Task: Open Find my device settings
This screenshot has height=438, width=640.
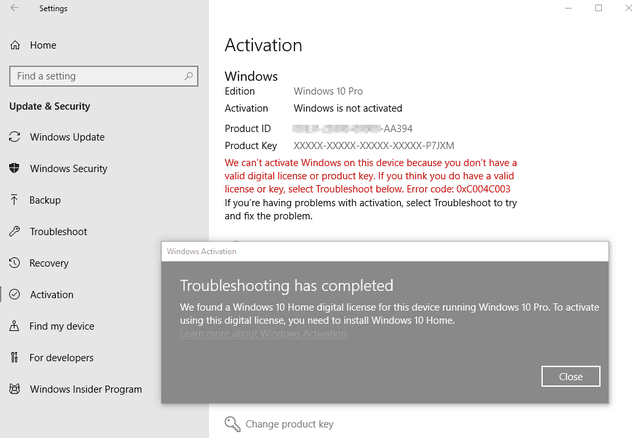Action: (62, 326)
